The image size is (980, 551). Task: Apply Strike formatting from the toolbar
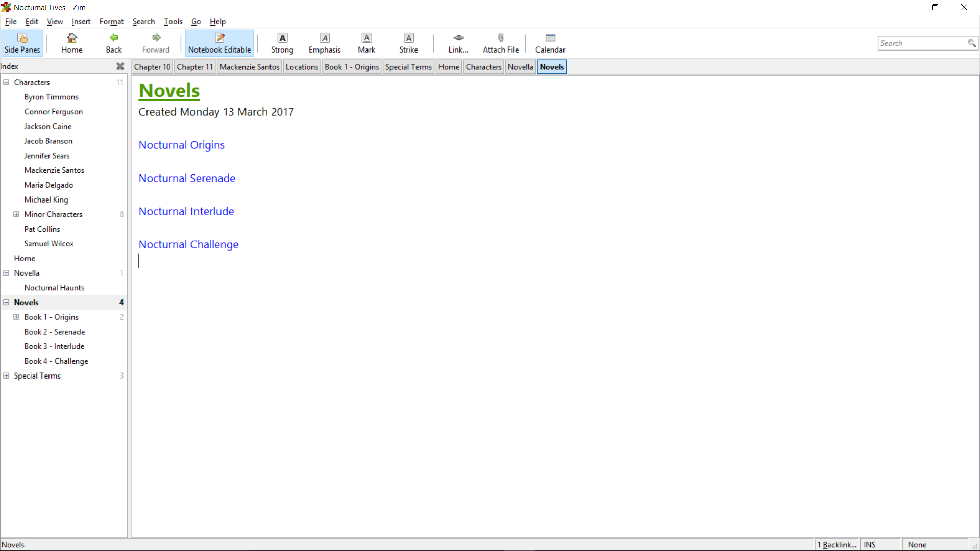coord(408,43)
